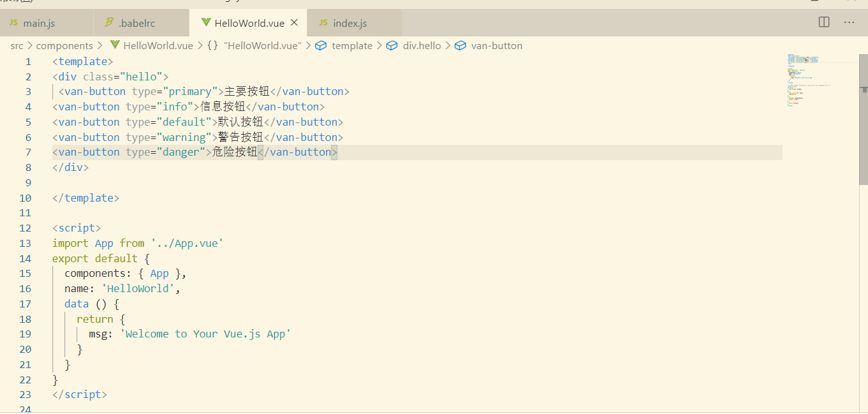
Task: Click the 警告按钮 label text
Action: point(241,138)
